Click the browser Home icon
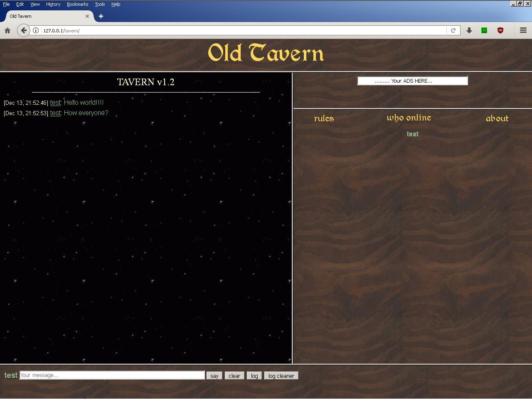 [7, 30]
